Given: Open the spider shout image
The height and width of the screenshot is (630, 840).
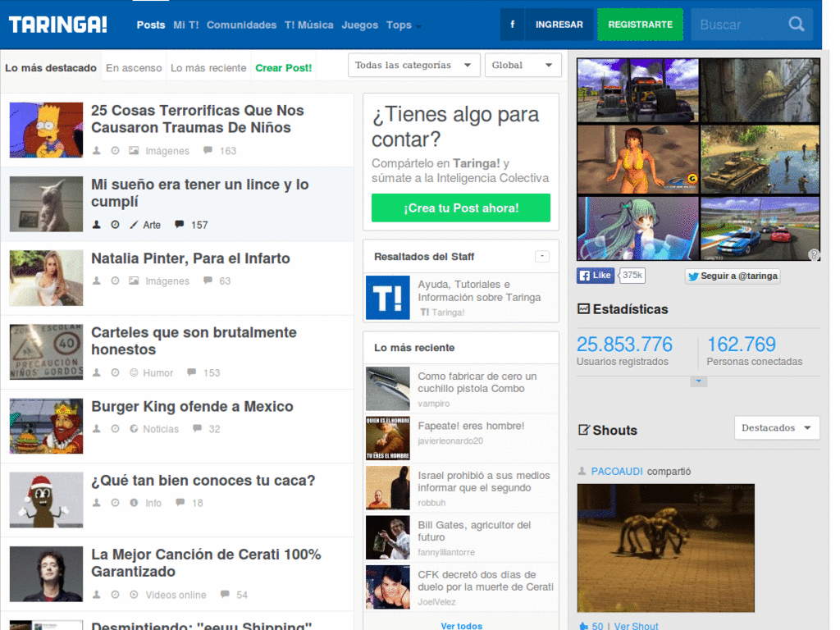Looking at the screenshot, I should pos(665,547).
